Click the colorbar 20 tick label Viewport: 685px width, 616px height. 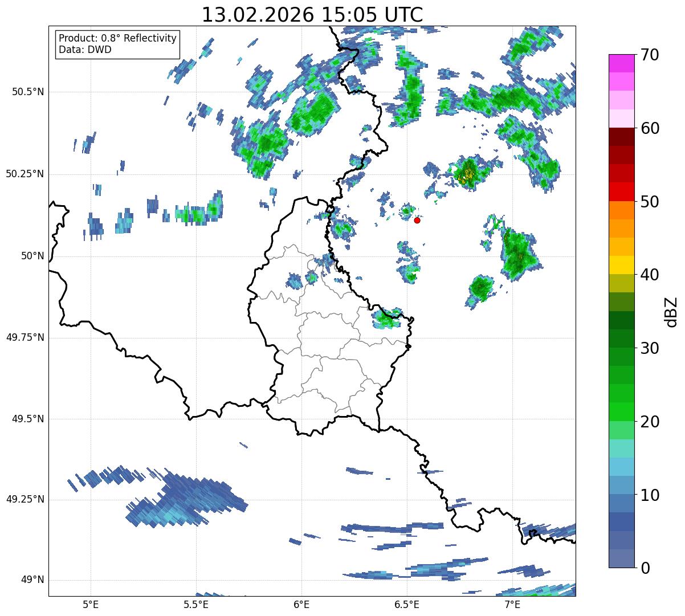[x=649, y=422]
